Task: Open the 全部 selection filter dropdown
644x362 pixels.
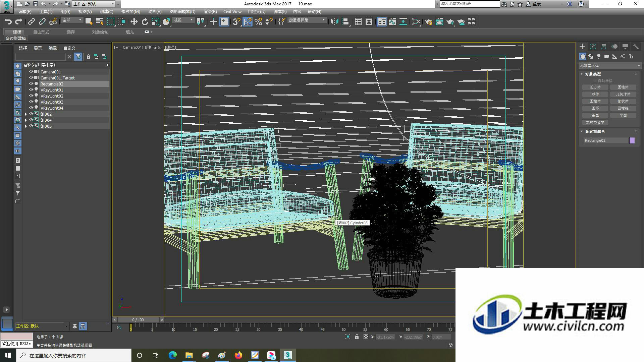Action: (x=72, y=20)
